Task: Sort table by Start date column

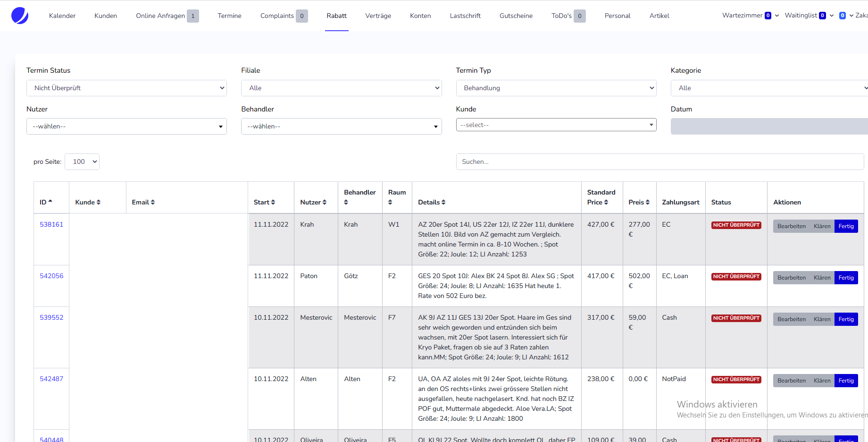Action: (x=264, y=202)
